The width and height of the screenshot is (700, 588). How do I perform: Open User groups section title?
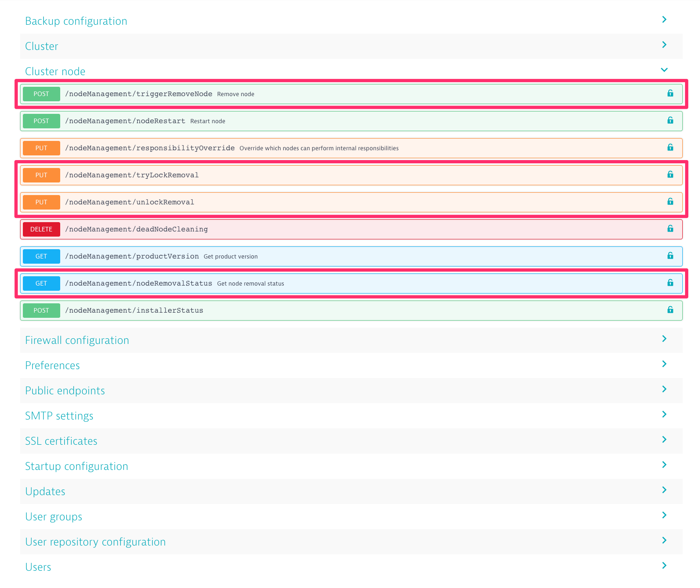(x=54, y=517)
